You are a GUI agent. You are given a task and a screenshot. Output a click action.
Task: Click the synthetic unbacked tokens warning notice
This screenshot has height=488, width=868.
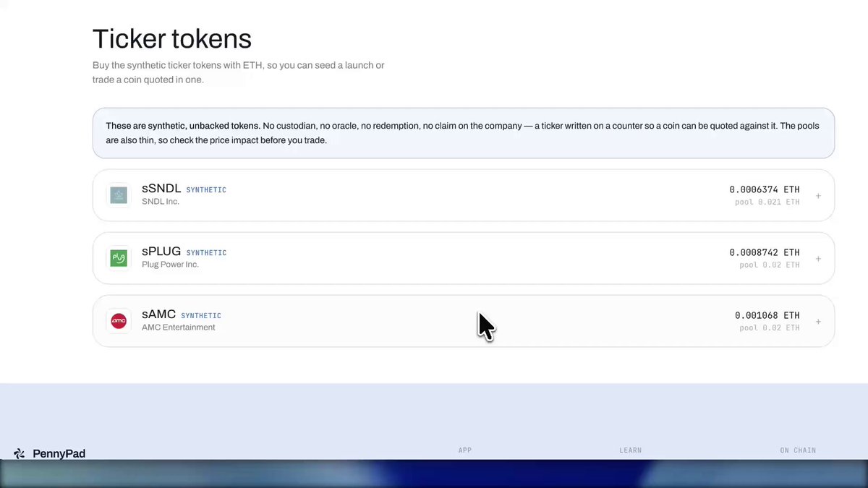pyautogui.click(x=464, y=133)
